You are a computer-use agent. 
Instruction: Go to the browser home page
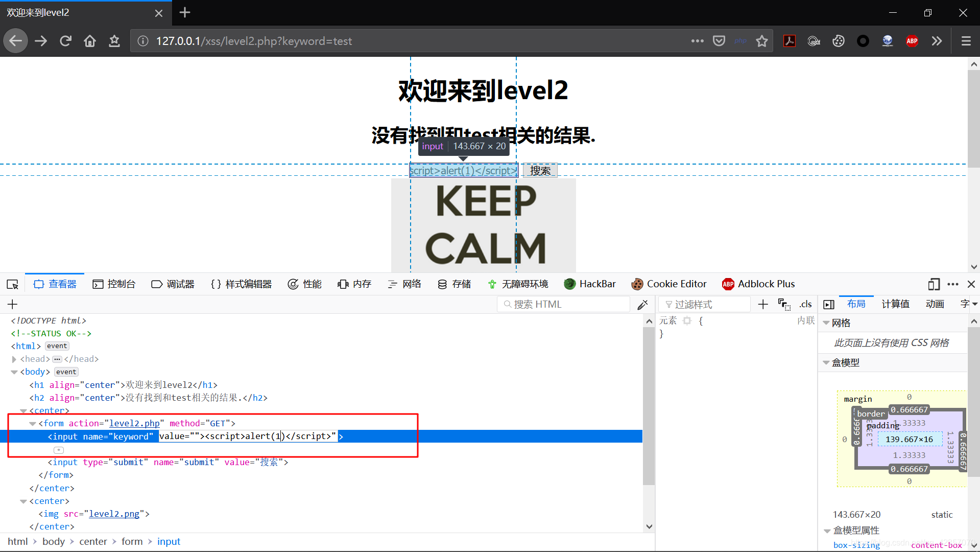click(90, 41)
